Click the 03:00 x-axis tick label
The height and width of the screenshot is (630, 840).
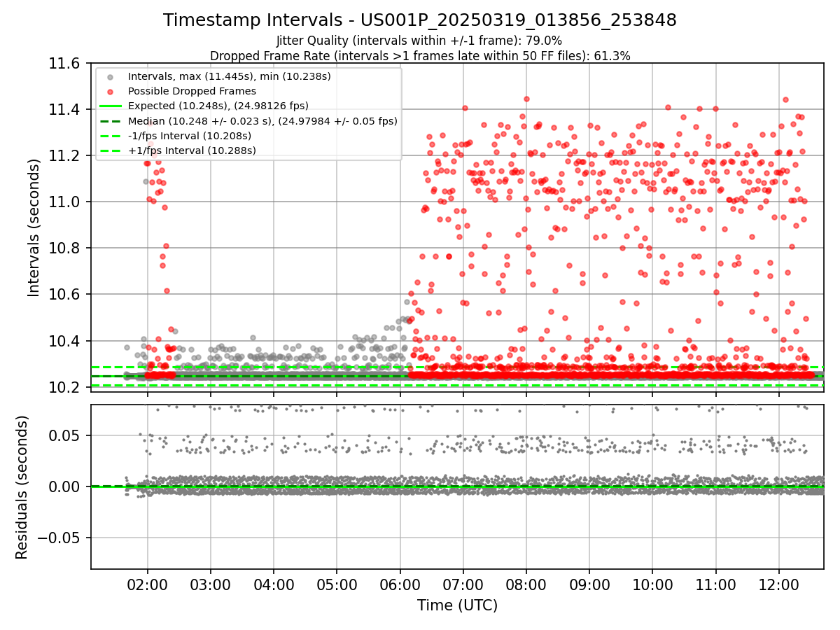click(x=210, y=585)
